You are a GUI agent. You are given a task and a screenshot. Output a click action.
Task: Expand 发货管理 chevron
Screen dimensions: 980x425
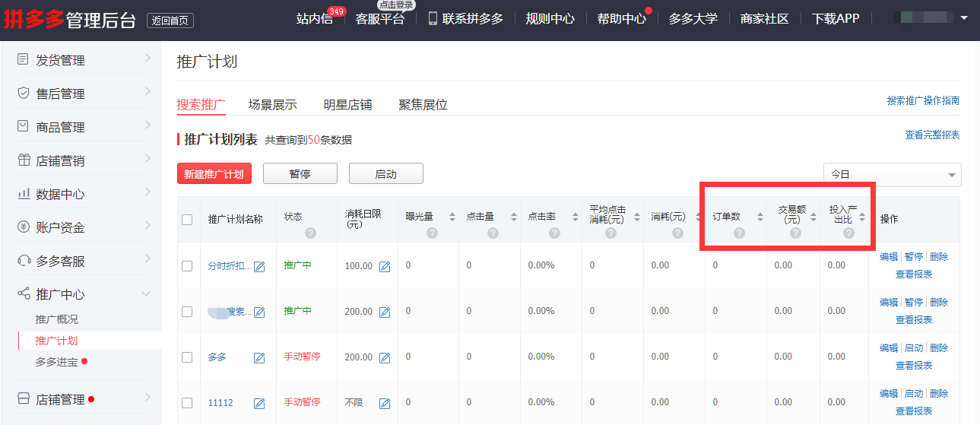click(147, 57)
